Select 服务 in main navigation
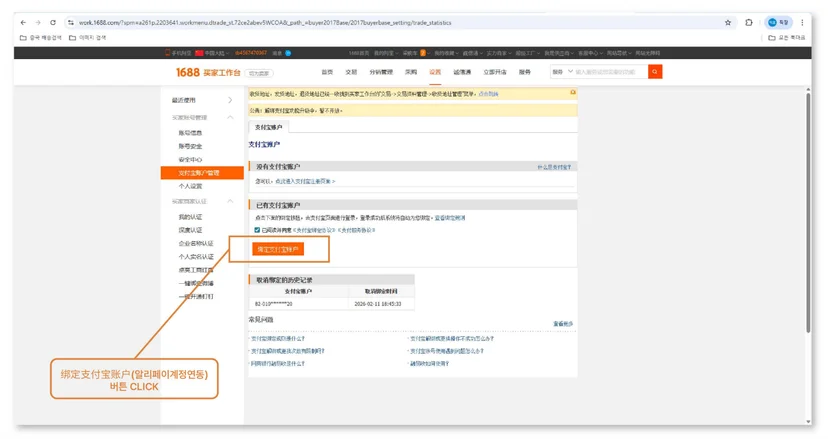The width and height of the screenshot is (828, 439). 524,72
